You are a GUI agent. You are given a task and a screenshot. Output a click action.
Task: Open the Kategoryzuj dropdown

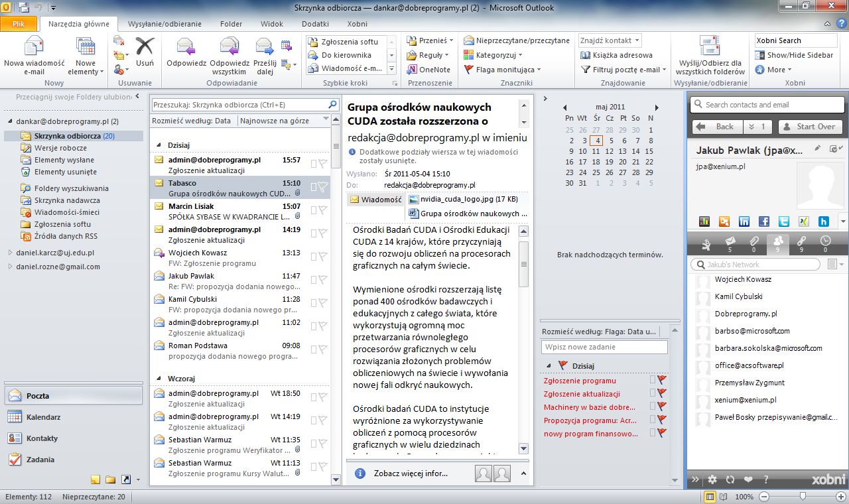pyautogui.click(x=493, y=55)
